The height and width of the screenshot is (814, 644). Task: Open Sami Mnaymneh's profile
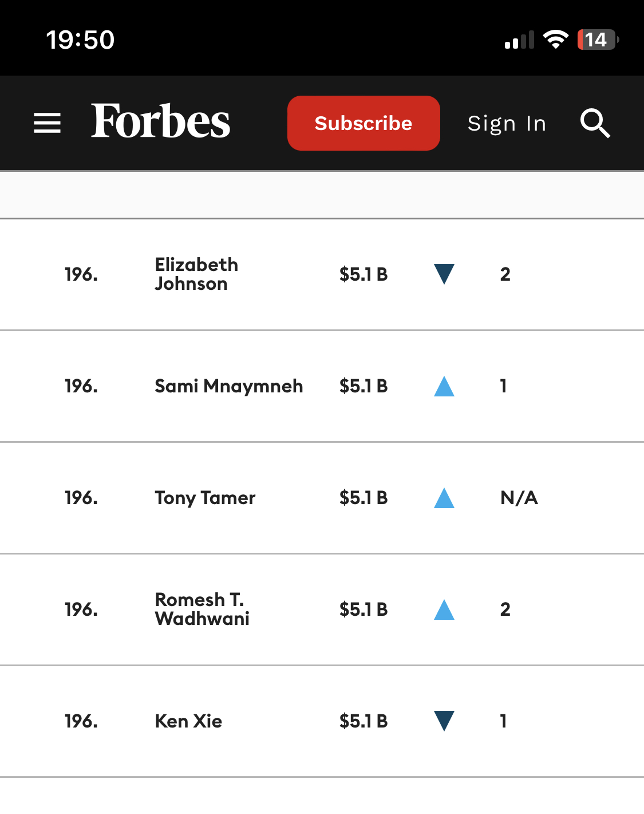click(229, 386)
